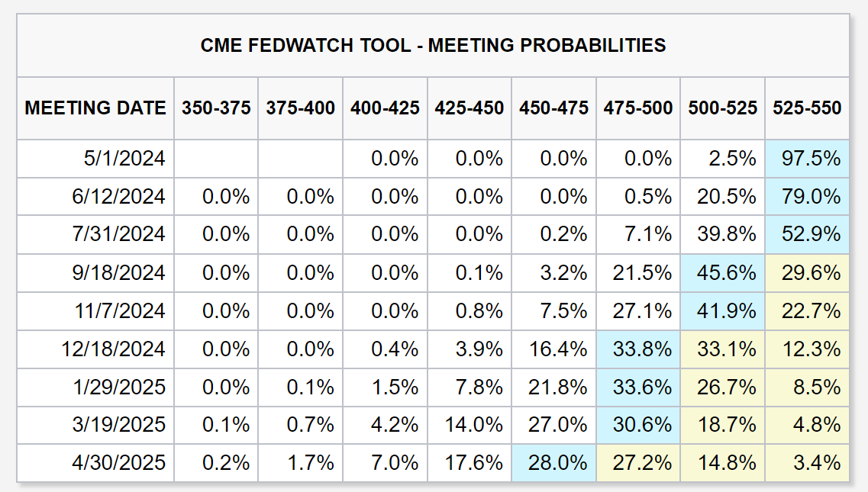
Task: Click the 500-525 column header
Action: coord(723,108)
